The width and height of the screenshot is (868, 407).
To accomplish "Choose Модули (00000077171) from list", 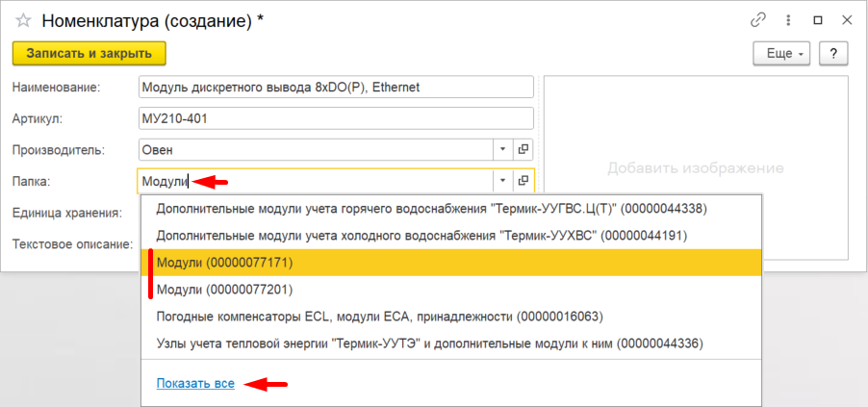I will [451, 263].
